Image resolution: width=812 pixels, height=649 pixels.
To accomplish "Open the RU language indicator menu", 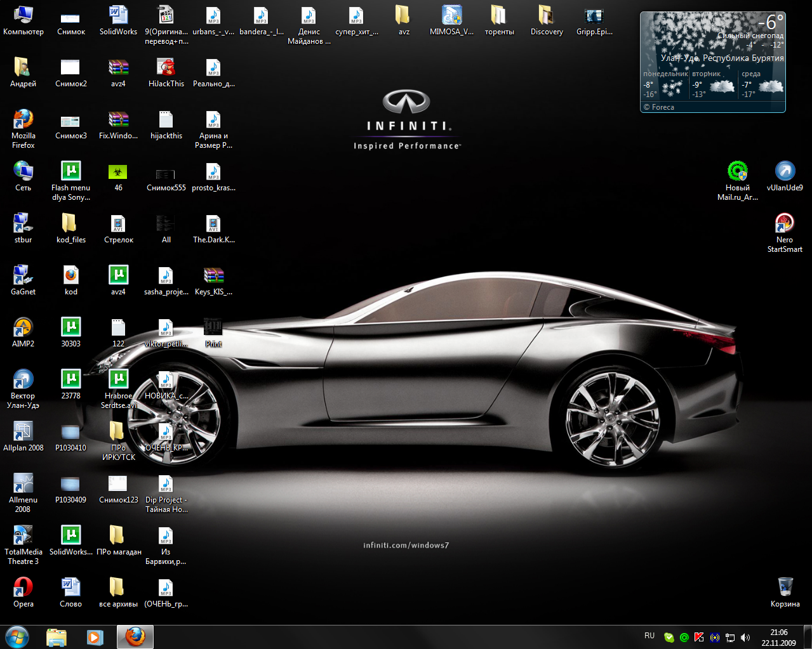I will click(649, 636).
